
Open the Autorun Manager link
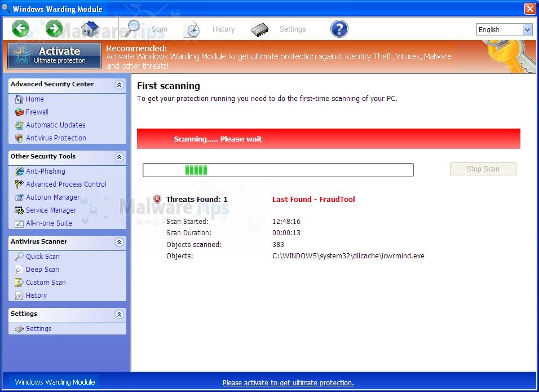[x=52, y=197]
